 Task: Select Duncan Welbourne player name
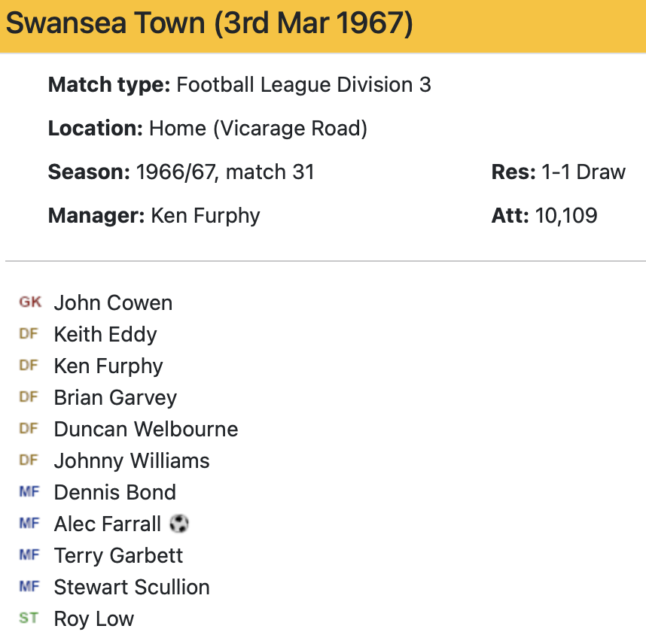click(x=146, y=429)
